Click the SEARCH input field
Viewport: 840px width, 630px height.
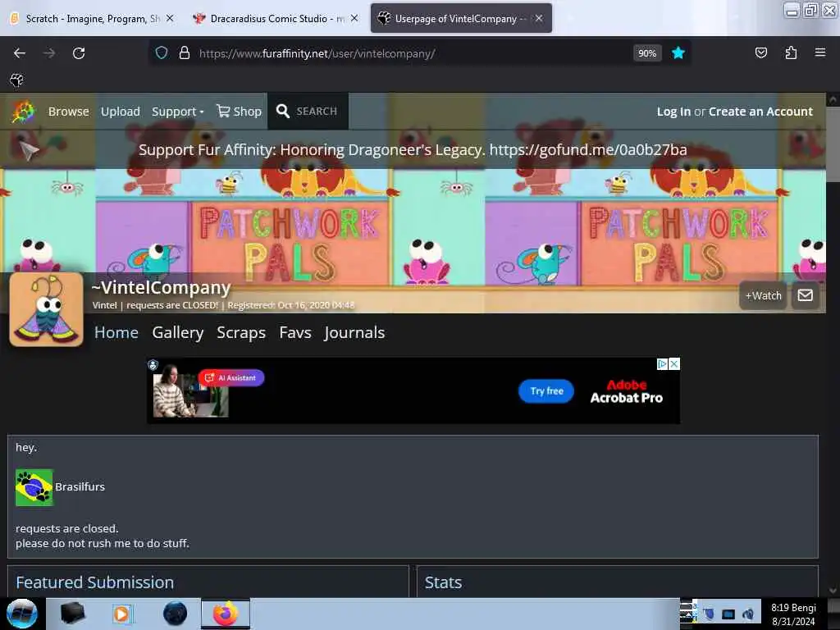[317, 111]
